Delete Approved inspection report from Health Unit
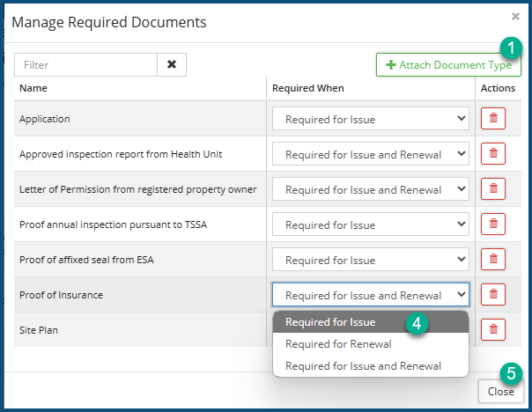The width and height of the screenshot is (532, 412). [492, 154]
